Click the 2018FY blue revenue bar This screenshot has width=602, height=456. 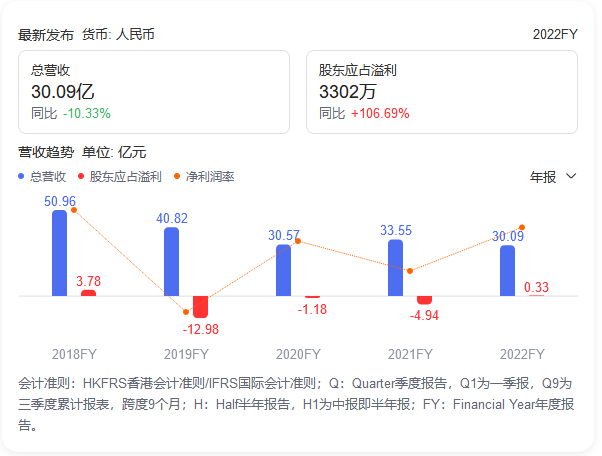click(x=60, y=253)
